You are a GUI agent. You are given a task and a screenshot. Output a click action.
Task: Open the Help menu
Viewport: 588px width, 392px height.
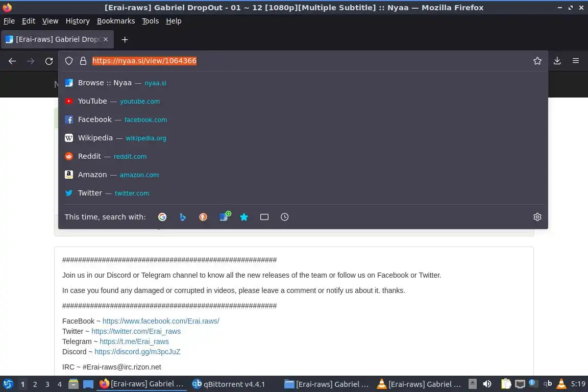174,21
